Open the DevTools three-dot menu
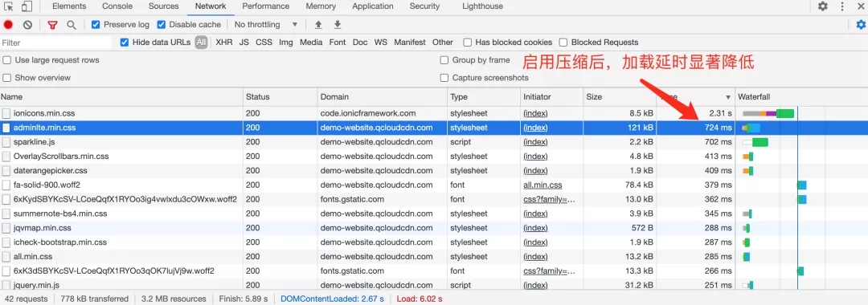This screenshot has width=868, height=305. [842, 6]
